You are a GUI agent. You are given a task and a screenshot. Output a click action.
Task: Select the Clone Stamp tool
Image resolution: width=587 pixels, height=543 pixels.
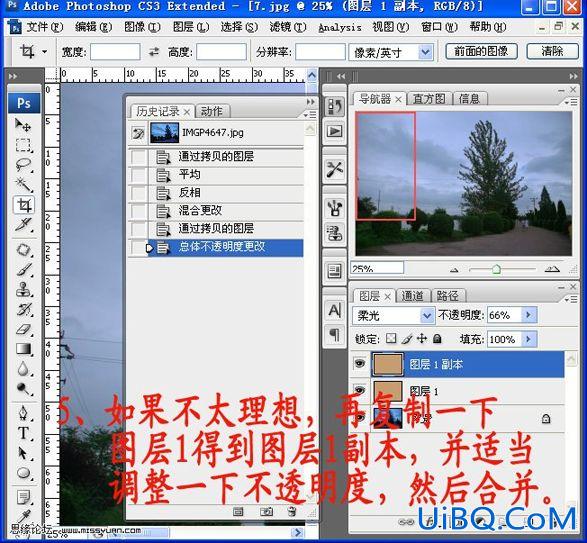pos(23,289)
